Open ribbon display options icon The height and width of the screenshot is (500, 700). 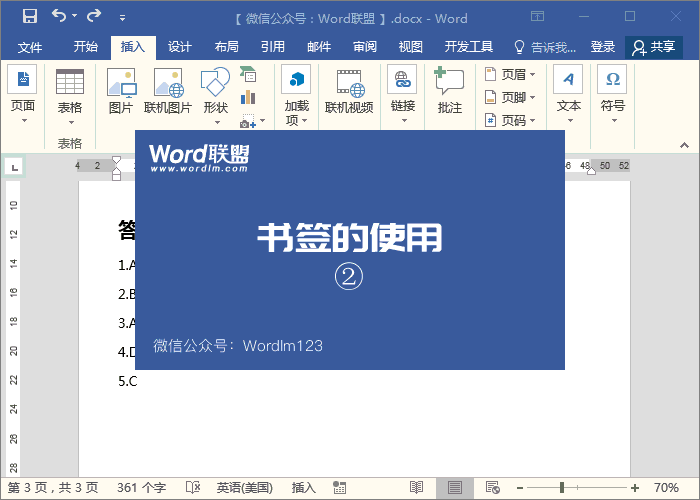(x=538, y=17)
